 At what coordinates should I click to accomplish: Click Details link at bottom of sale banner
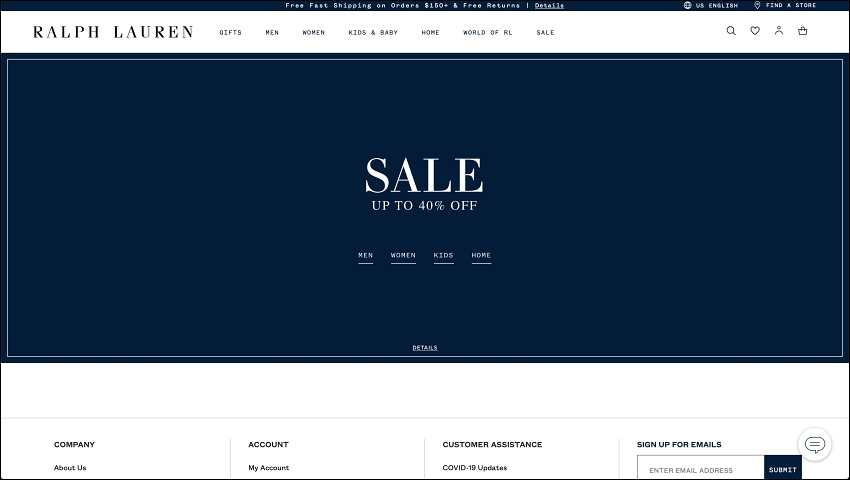tap(424, 348)
